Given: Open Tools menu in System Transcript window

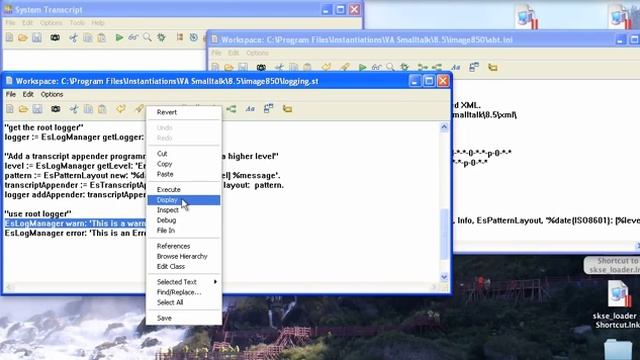Looking at the screenshot, I should (x=77, y=23).
